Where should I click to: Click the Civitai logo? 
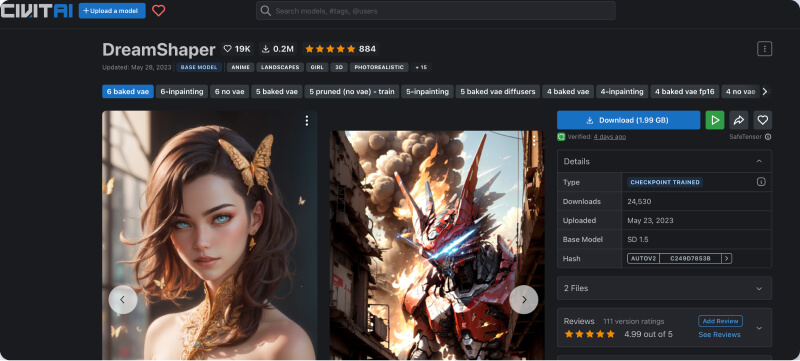(37, 11)
